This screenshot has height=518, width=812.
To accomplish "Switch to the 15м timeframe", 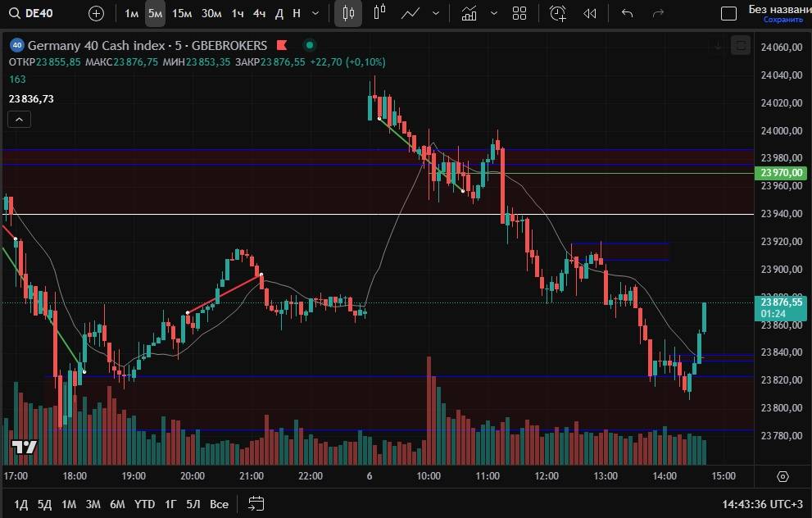I will (x=182, y=13).
